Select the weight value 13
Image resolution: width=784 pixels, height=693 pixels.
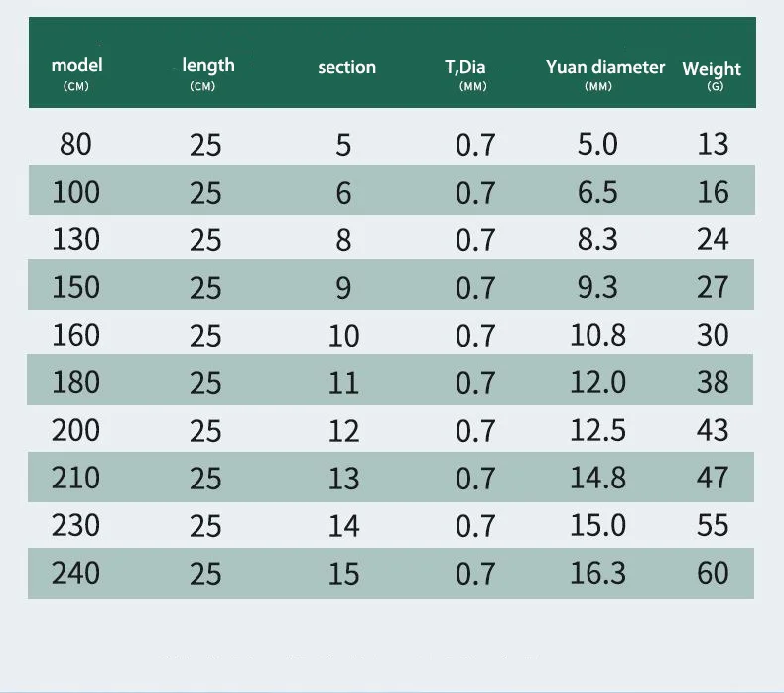coord(713,145)
